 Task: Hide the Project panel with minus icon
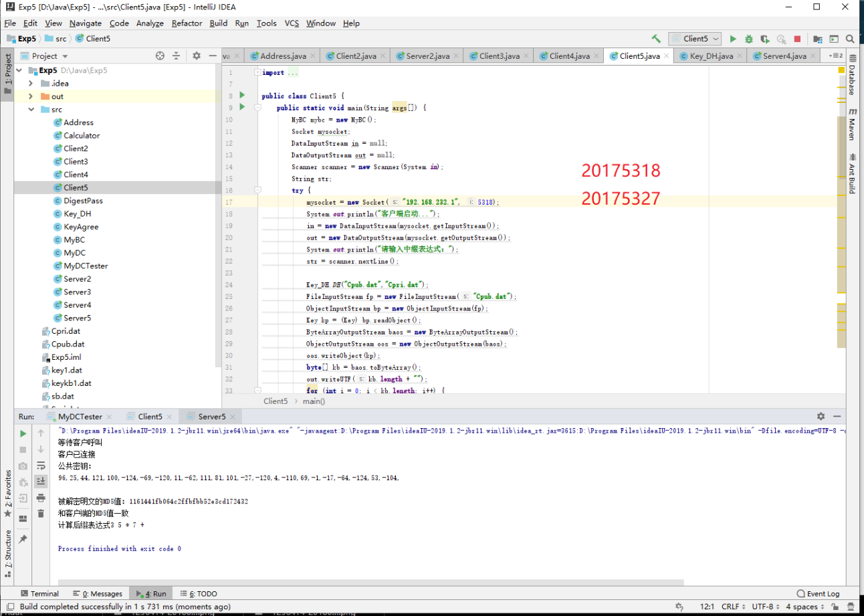point(213,56)
